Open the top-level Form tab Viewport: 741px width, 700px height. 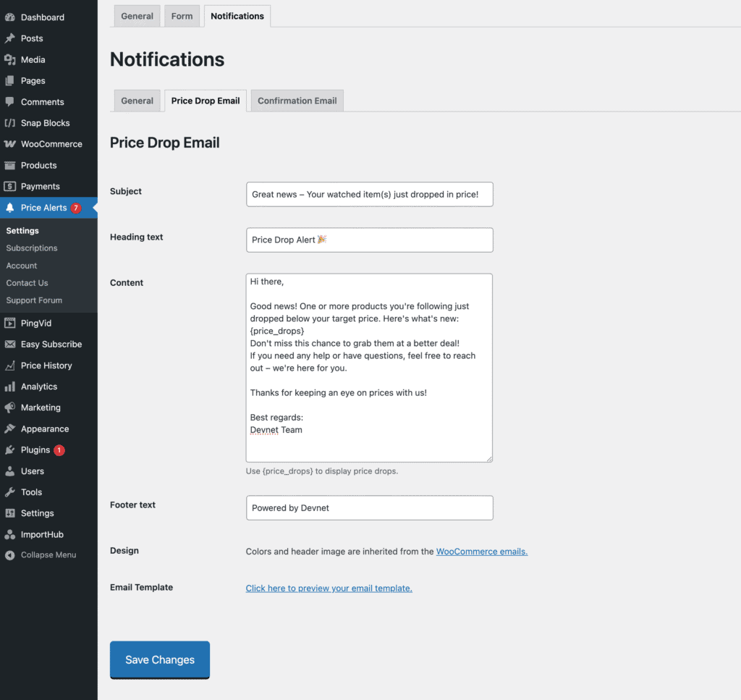tap(182, 16)
